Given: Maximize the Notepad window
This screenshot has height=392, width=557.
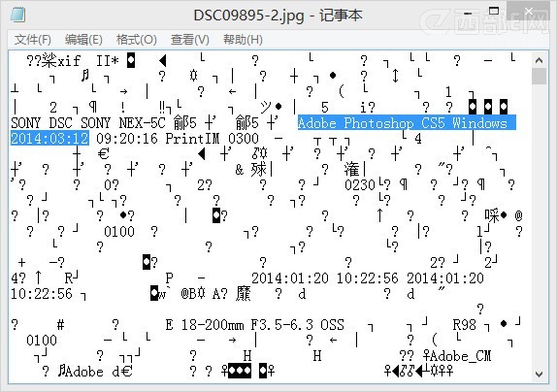Looking at the screenshot, I should click(x=494, y=12).
